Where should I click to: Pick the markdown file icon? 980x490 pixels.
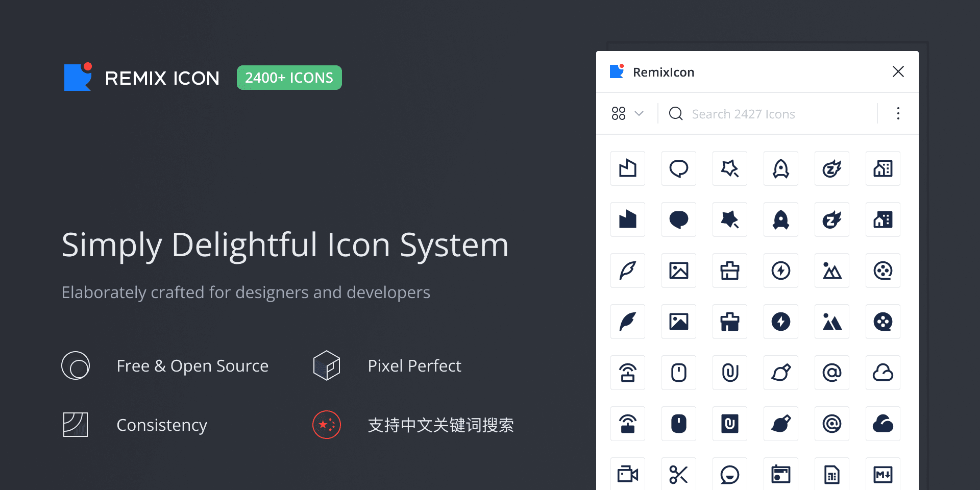coord(883,474)
